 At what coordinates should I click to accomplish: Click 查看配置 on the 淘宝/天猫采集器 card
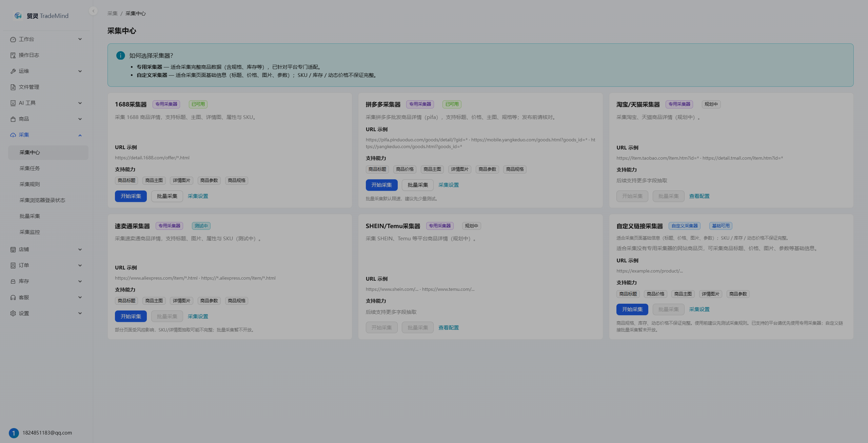click(699, 196)
